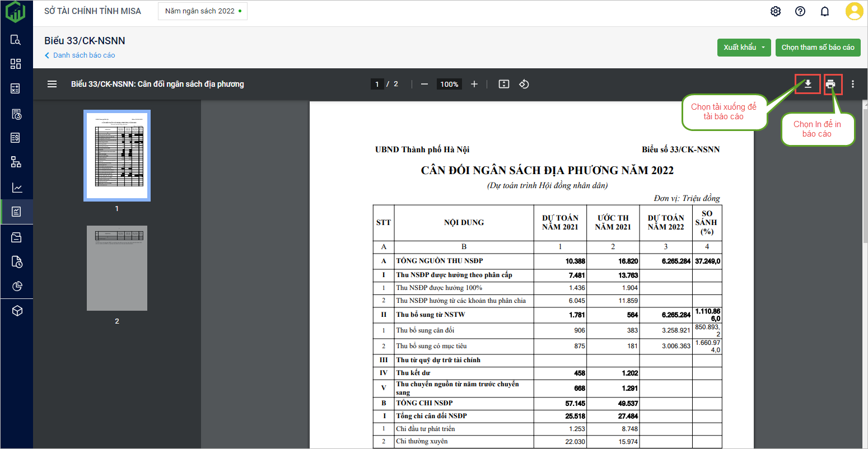868x449 pixels.
Task: Select page 2 thumbnail
Action: tap(117, 268)
